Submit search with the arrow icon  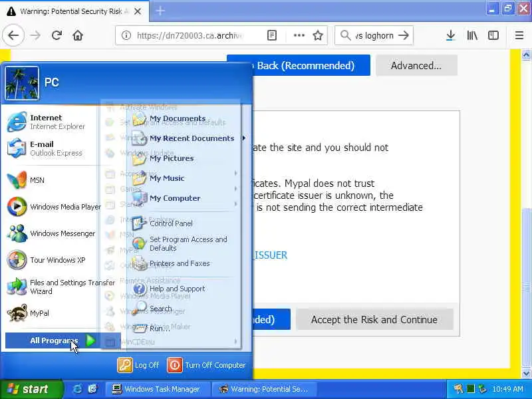[404, 35]
